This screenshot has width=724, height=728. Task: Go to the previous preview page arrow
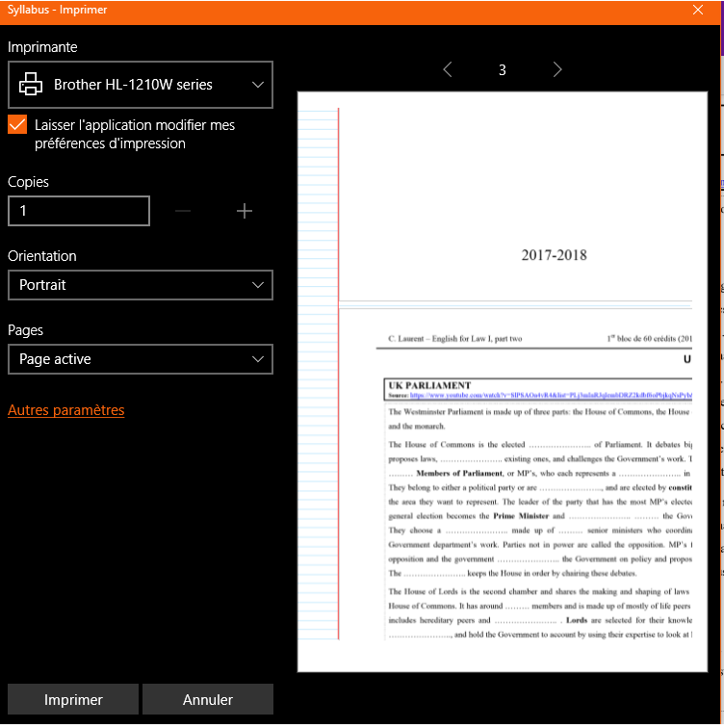coord(448,69)
